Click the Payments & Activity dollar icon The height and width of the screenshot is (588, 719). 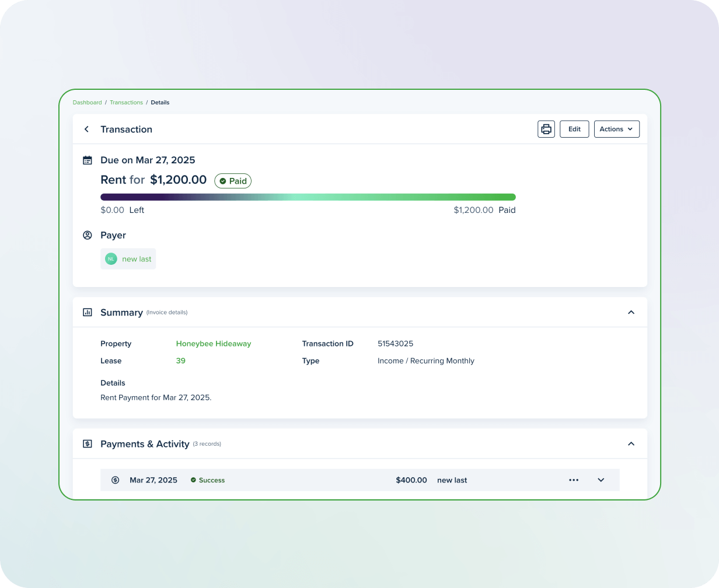tap(88, 444)
